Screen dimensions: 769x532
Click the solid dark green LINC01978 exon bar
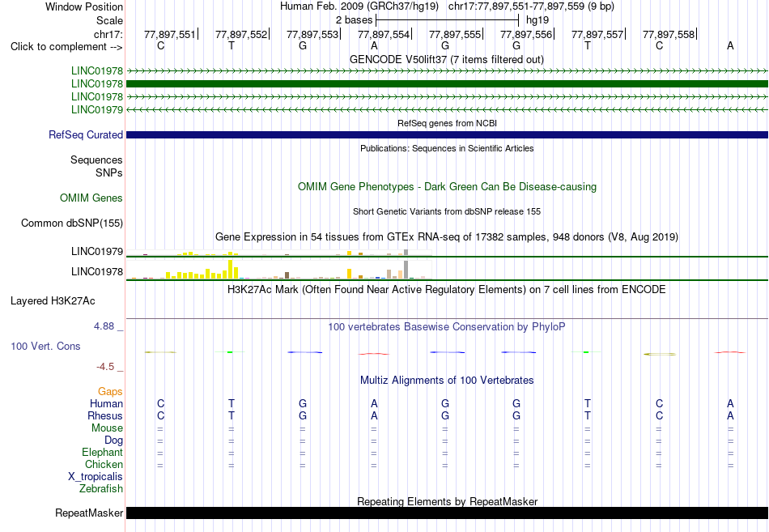[x=448, y=84]
